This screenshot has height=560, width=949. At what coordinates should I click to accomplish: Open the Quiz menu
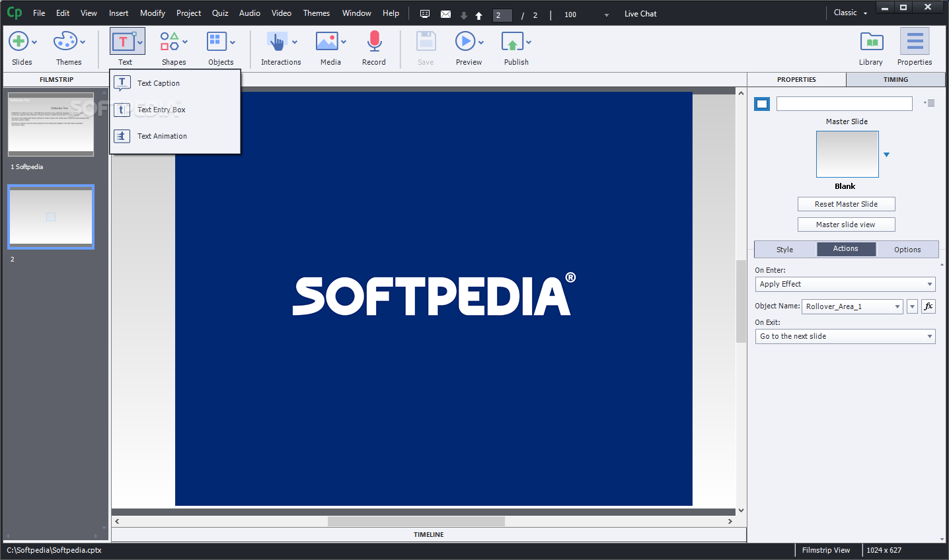coord(220,13)
